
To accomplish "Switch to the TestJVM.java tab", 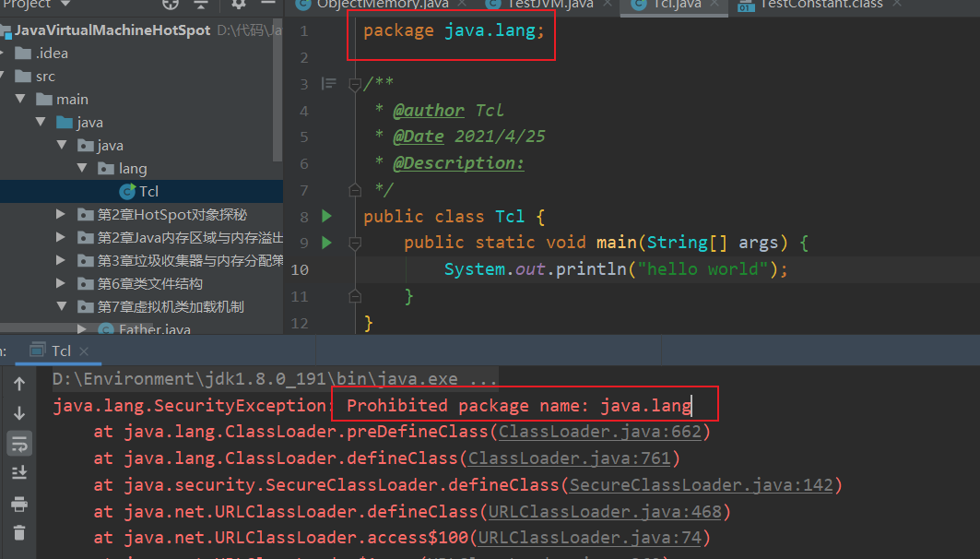I will point(550,5).
